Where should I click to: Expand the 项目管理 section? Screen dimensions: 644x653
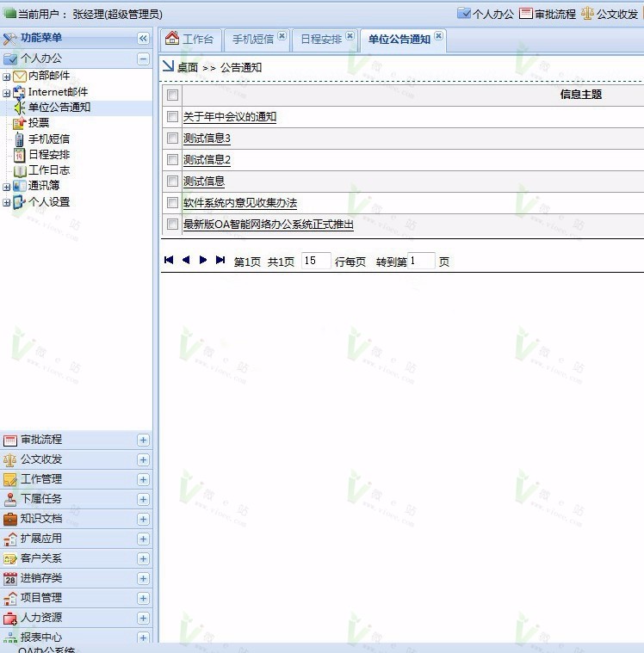143,599
